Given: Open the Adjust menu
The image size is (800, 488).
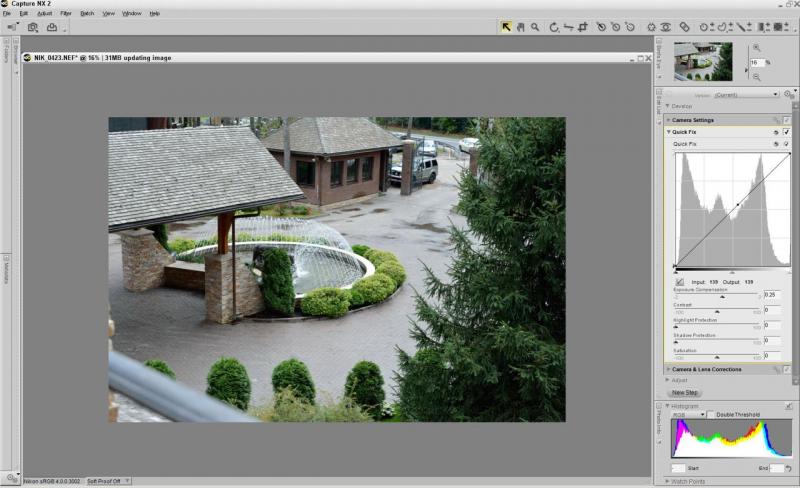Looking at the screenshot, I should [44, 14].
